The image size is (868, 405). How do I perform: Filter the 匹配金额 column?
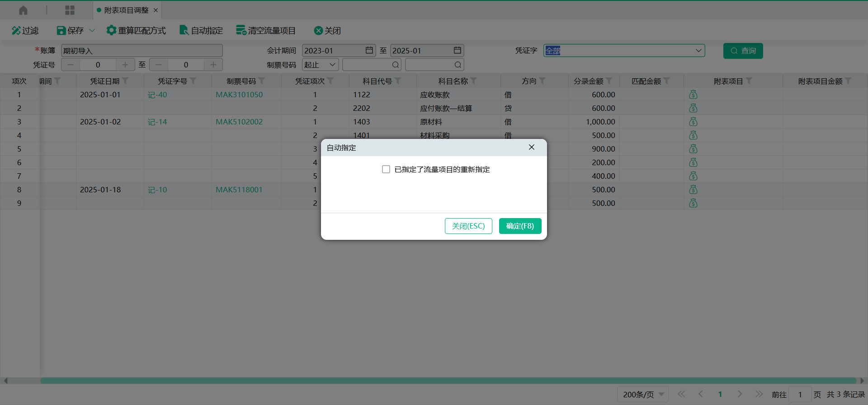coord(667,81)
